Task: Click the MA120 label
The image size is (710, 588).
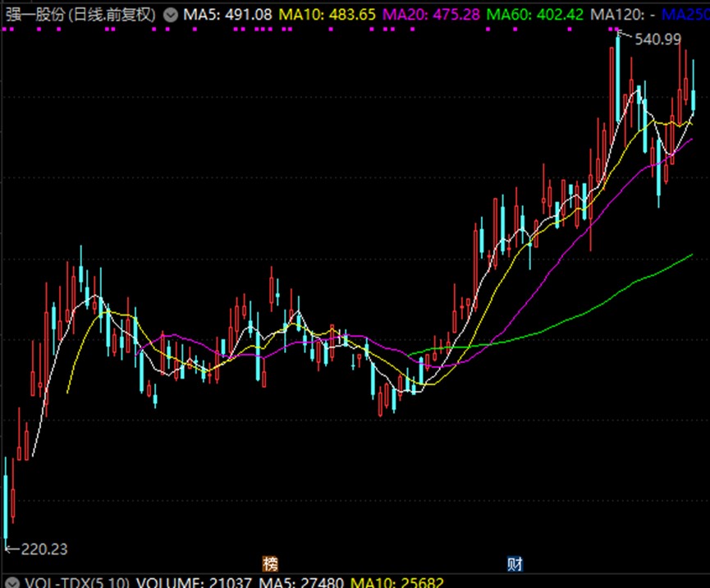Action: click(623, 15)
